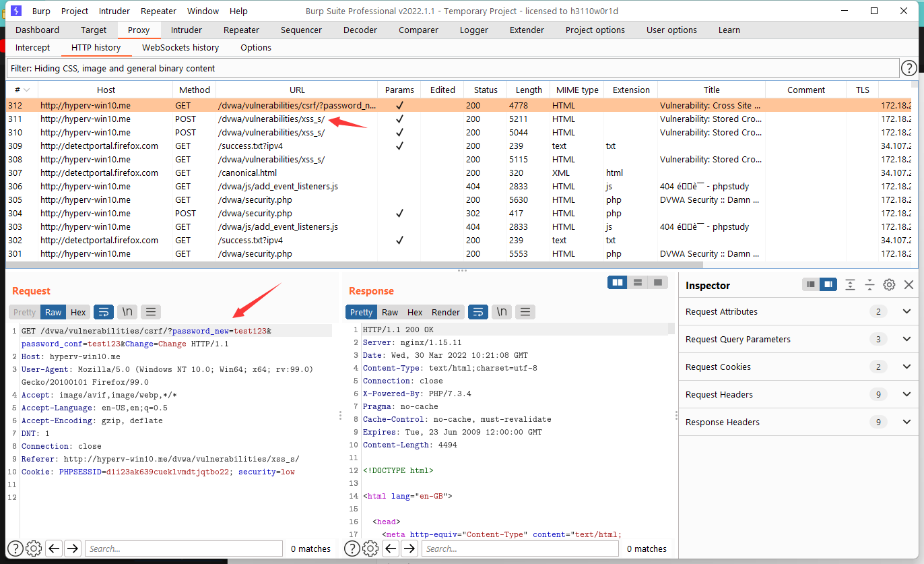Image resolution: width=924 pixels, height=564 pixels.
Task: Focus the Request search field
Action: tap(184, 549)
